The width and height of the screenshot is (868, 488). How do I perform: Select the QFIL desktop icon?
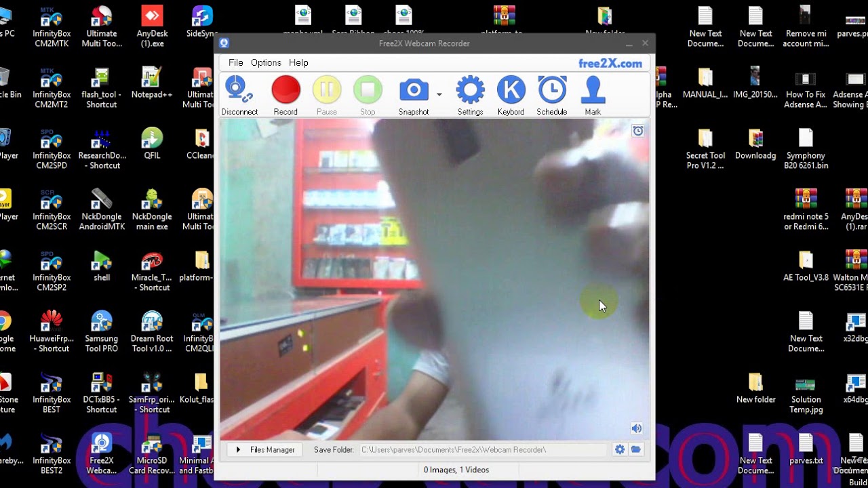point(152,144)
